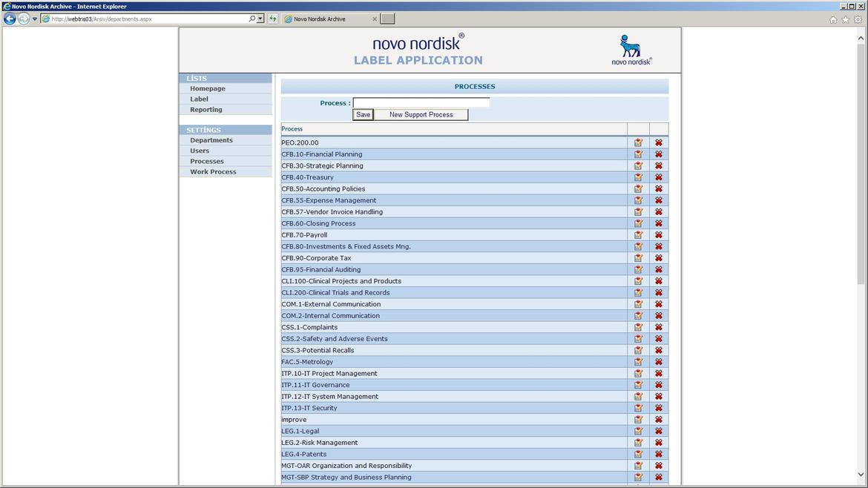Edit the CFB.55-Expense Management process

(638, 200)
